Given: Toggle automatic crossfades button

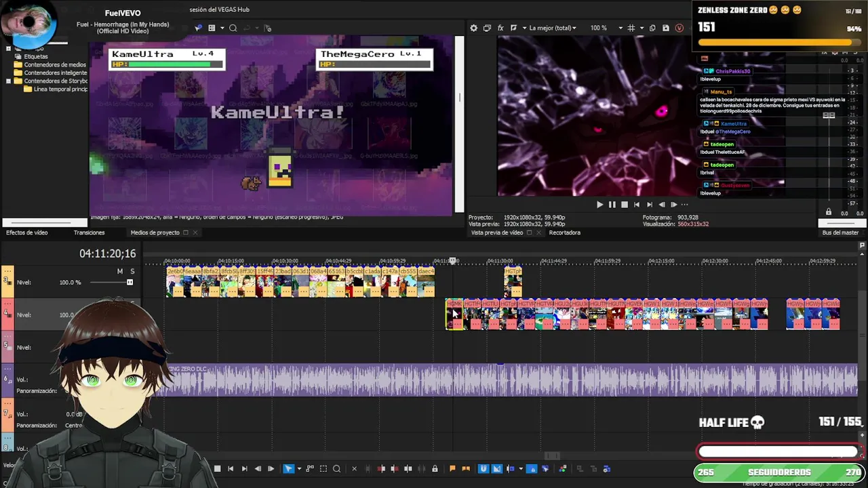Looking at the screenshot, I should point(496,468).
